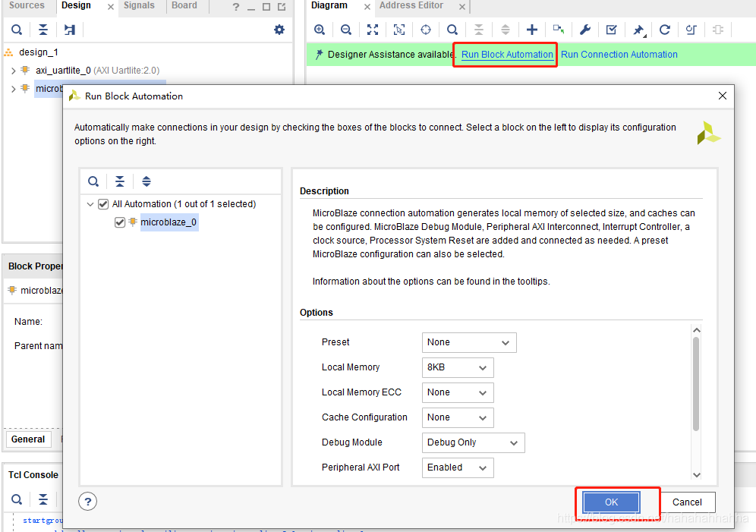Click zoom fit icon in Diagram toolbar
Viewport: 756px width, 532px height.
click(372, 30)
